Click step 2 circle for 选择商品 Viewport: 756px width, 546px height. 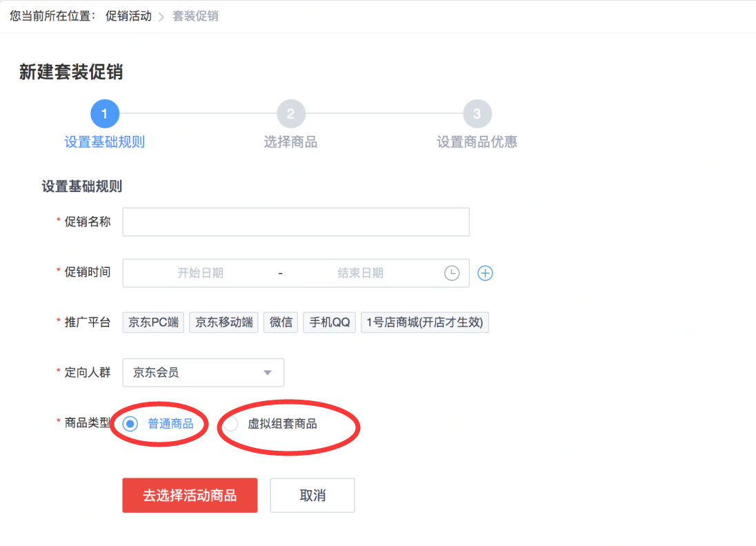pyautogui.click(x=290, y=114)
